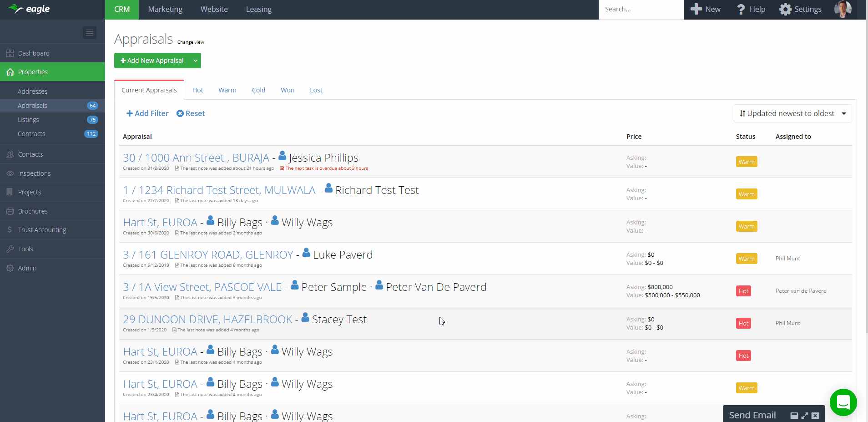868x422 pixels.
Task: Click the Jessica Phillips contact person icon
Action: [x=283, y=156]
